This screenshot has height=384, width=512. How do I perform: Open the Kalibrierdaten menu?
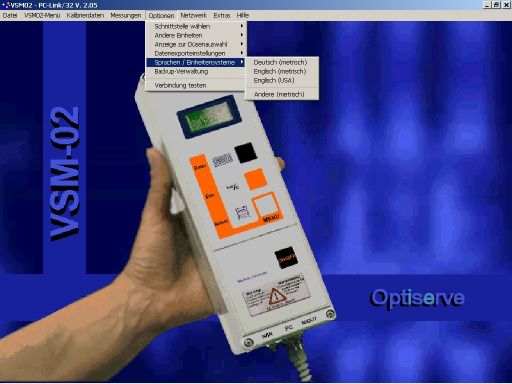coord(85,15)
